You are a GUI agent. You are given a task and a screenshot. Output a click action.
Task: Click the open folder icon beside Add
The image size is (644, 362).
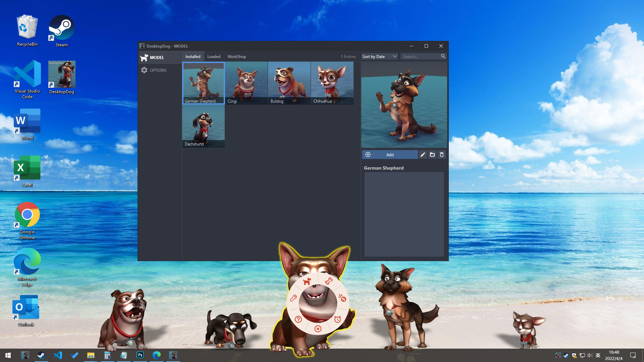[x=432, y=155]
